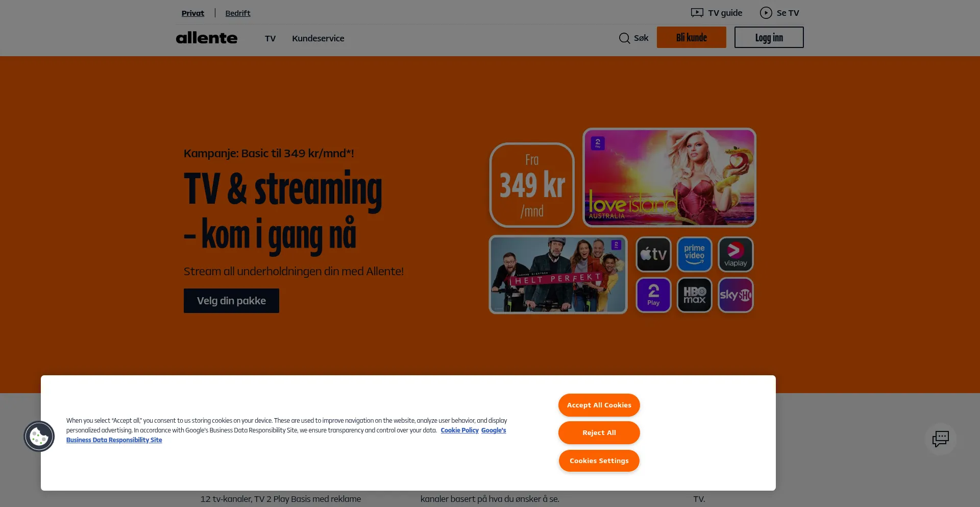
Task: Select the Prime Video icon
Action: 694,254
